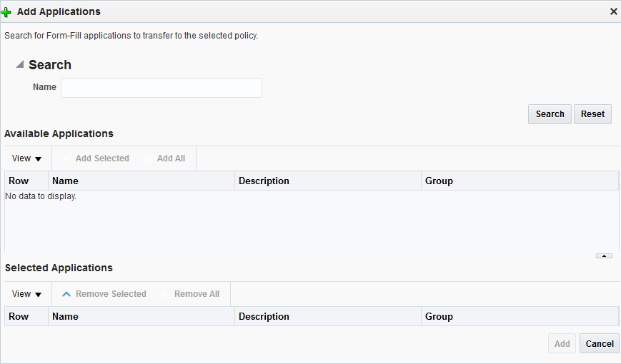The height and width of the screenshot is (364, 621).
Task: Click Add All in Available Applications toolbar
Action: [x=165, y=158]
